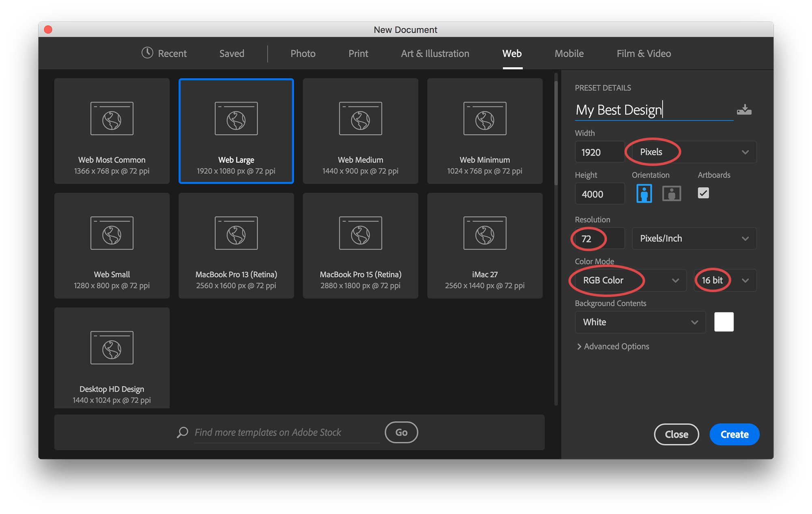
Task: Expand Advanced Options
Action: pyautogui.click(x=613, y=346)
